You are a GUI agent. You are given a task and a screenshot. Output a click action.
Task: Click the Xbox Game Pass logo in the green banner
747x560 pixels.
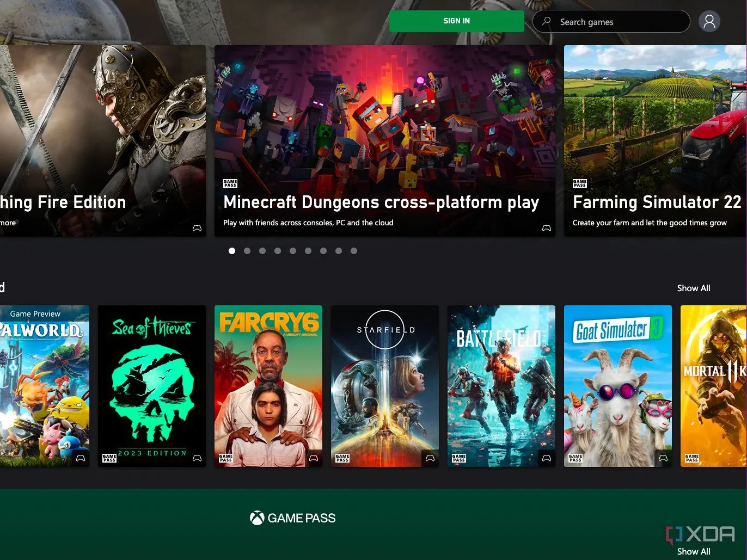(292, 518)
